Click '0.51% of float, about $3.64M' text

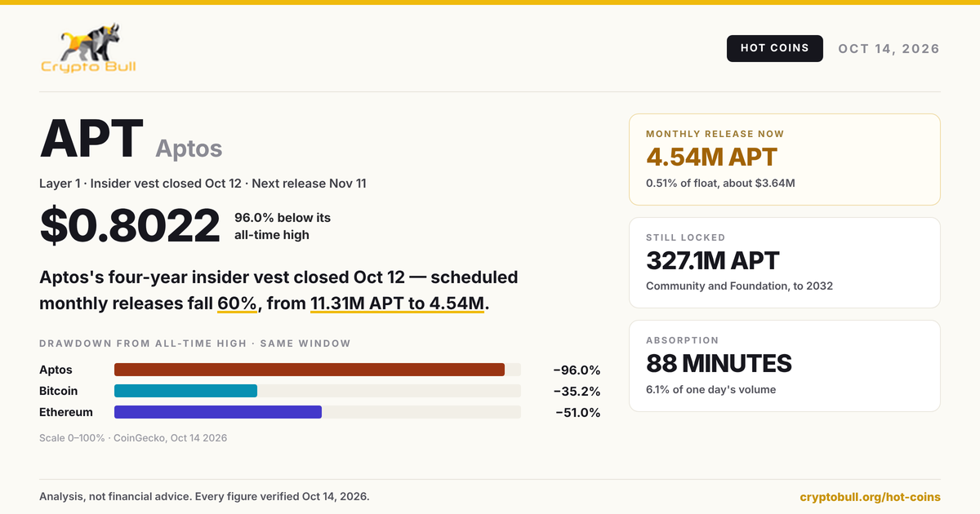tap(720, 183)
